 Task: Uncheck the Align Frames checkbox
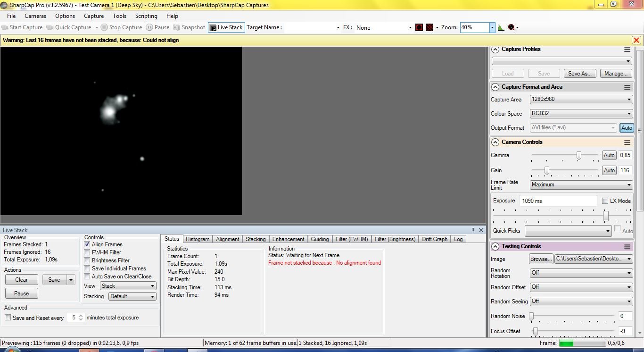click(x=87, y=244)
